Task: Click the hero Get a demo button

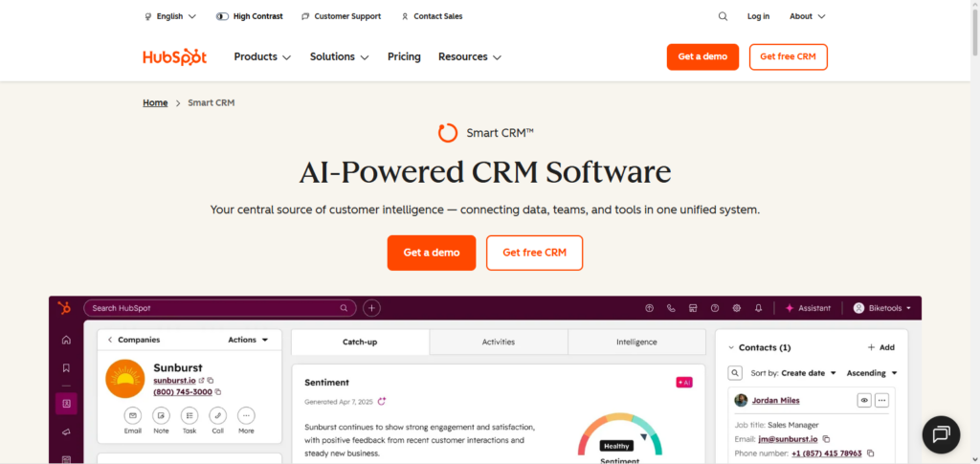Action: point(432,253)
